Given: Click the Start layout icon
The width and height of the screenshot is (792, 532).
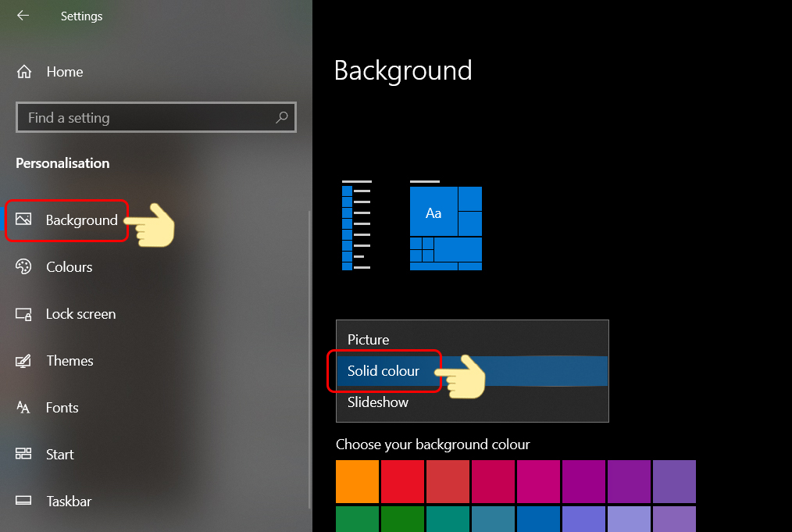Looking at the screenshot, I should click(x=23, y=454).
